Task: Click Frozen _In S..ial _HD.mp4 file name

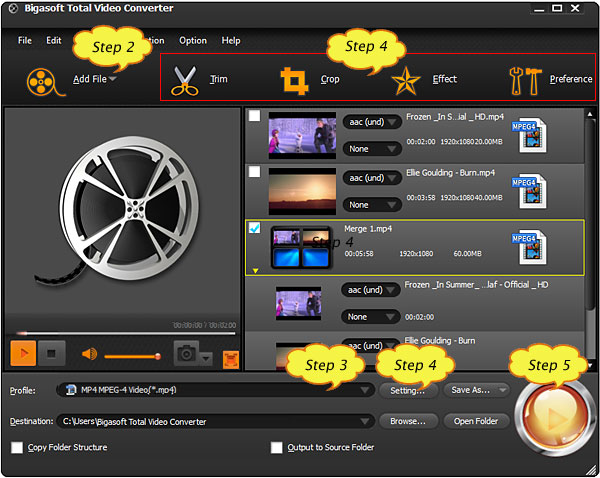Action: tap(455, 117)
